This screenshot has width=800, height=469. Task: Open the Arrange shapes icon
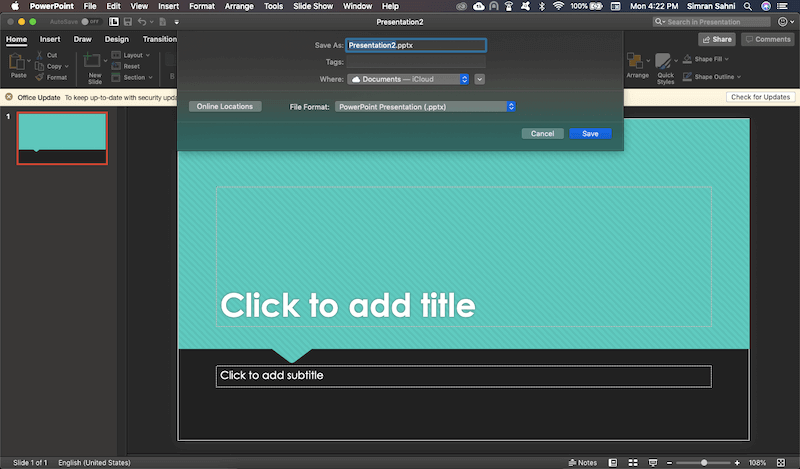tap(635, 61)
